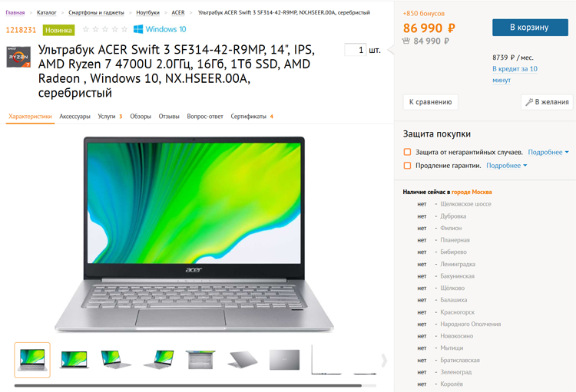Click the AMD Ryzen 7 badge icon

pyautogui.click(x=18, y=57)
